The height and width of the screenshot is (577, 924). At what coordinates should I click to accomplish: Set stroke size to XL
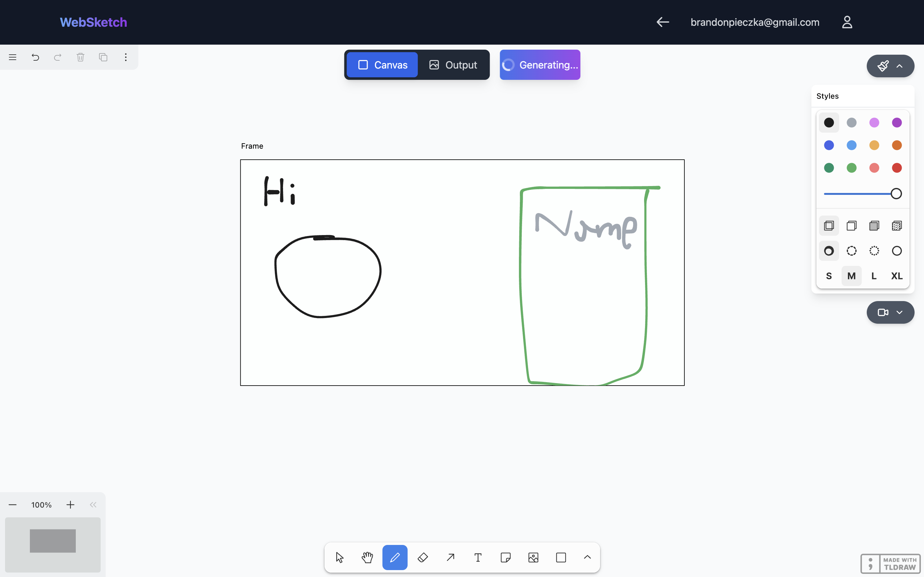point(897,276)
